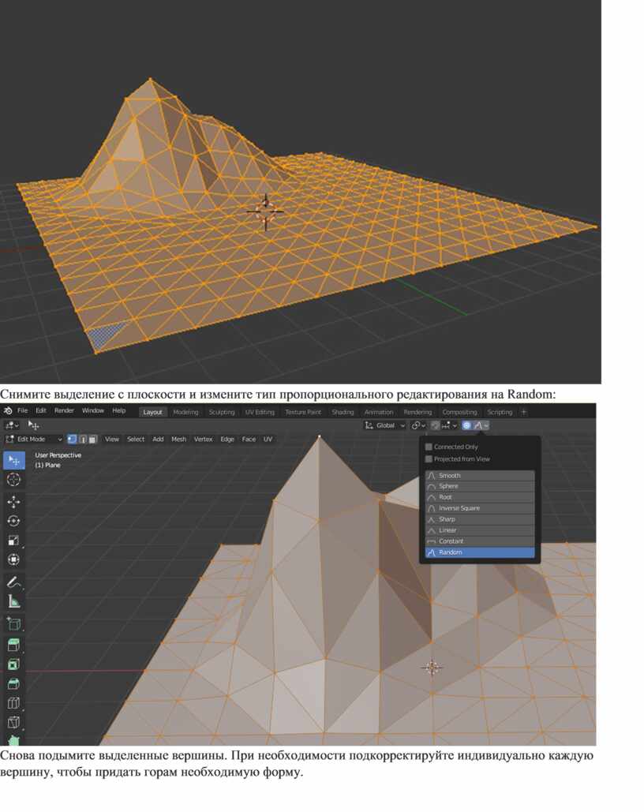Switch to the UV Editing workspace tab
The height and width of the screenshot is (812, 644).
260,412
